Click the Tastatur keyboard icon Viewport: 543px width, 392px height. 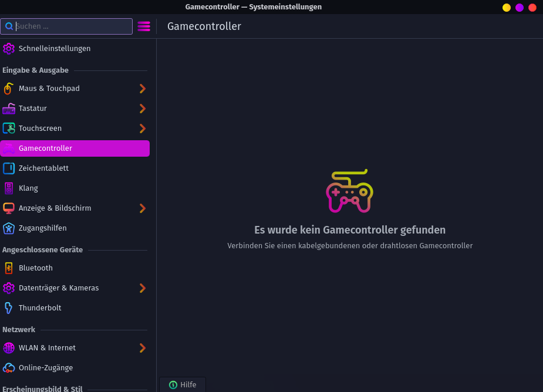point(8,109)
